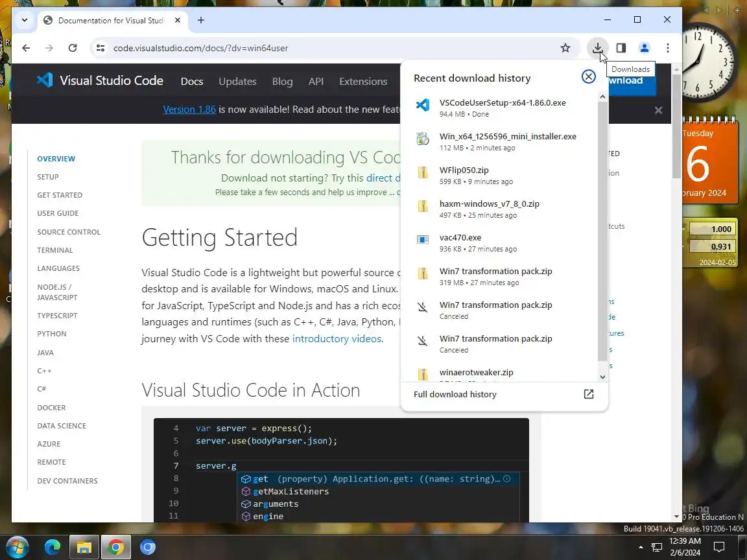
Task: Open Full download history external icon
Action: (x=588, y=394)
